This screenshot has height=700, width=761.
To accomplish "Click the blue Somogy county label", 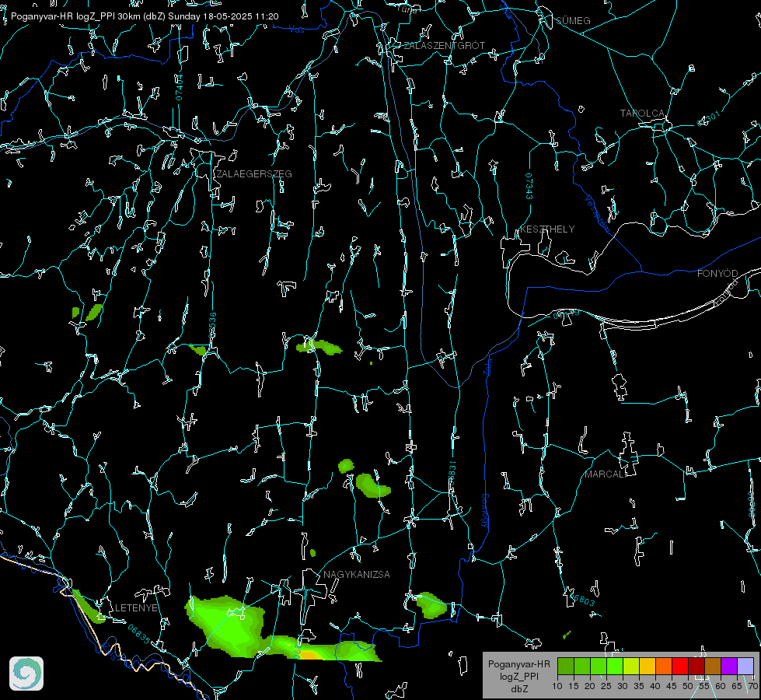I will pyautogui.click(x=485, y=511).
